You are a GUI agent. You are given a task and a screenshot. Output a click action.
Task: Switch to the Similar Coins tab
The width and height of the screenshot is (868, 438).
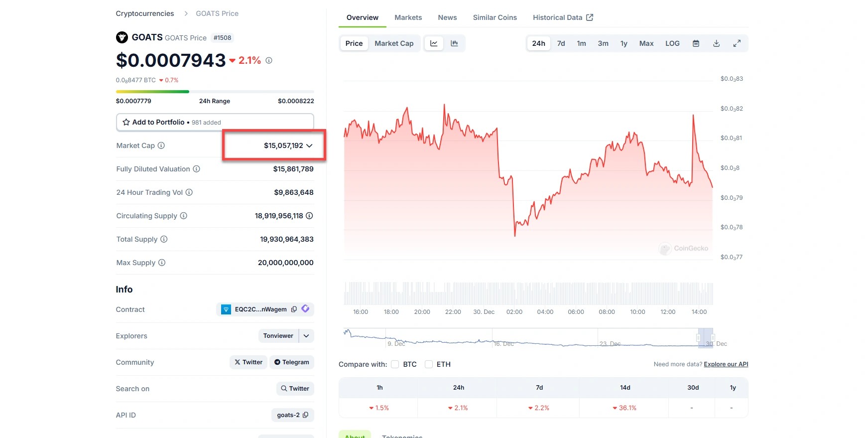(495, 17)
